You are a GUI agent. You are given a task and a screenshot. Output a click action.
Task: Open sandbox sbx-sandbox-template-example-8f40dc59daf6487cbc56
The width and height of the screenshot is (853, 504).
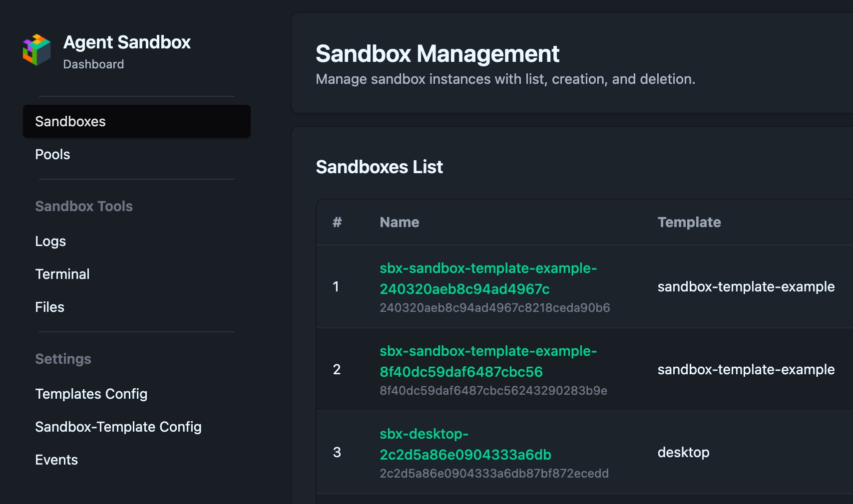click(x=488, y=361)
